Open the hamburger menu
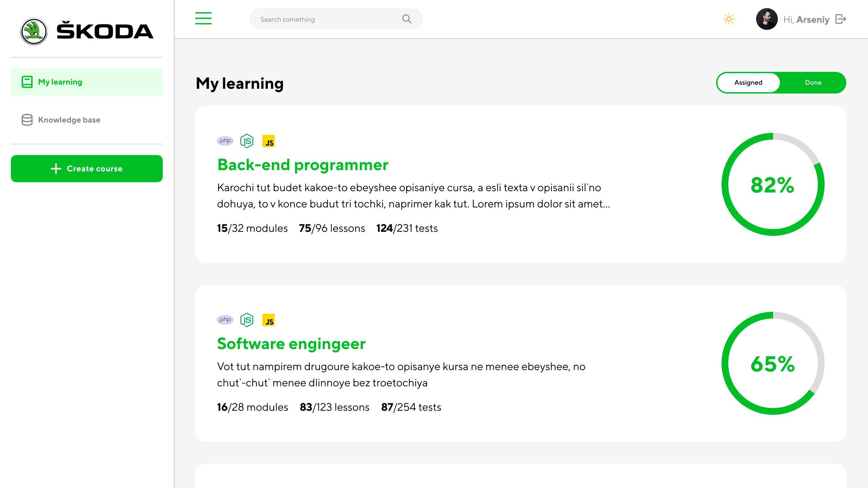Viewport: 868px width, 488px height. pyautogui.click(x=203, y=19)
